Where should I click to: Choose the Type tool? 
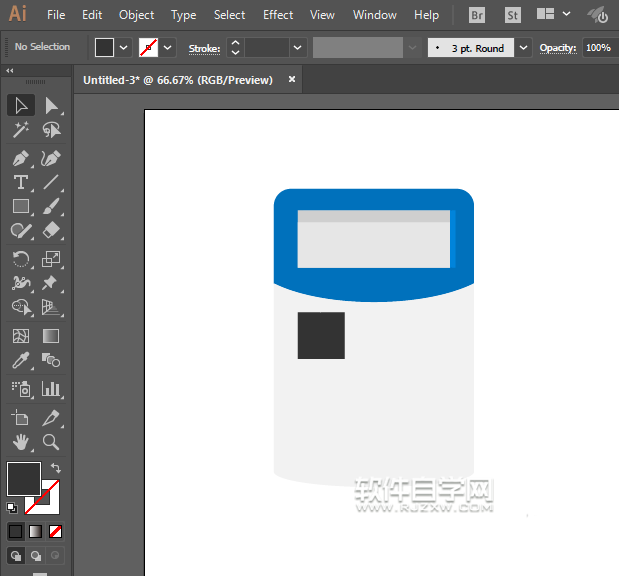point(20,182)
